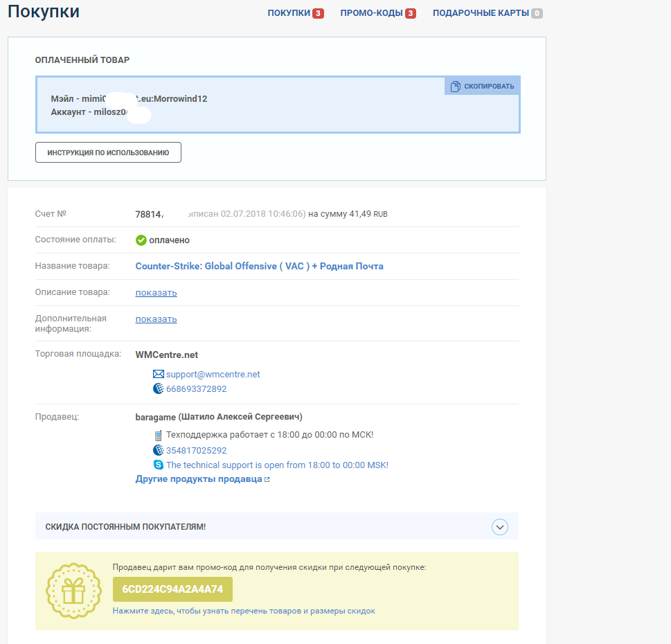Show the product description (Описание товара)

pos(156,293)
